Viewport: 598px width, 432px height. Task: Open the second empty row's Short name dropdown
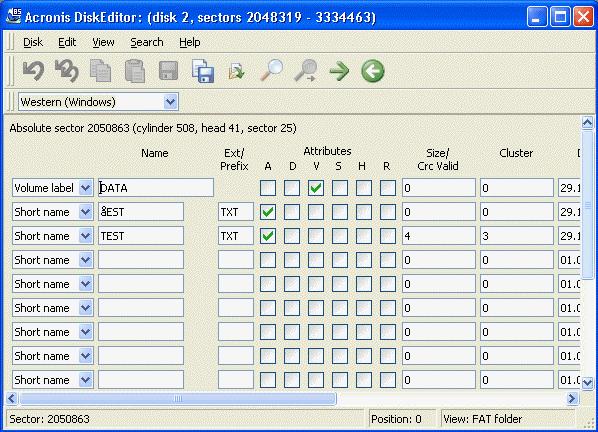[85, 284]
